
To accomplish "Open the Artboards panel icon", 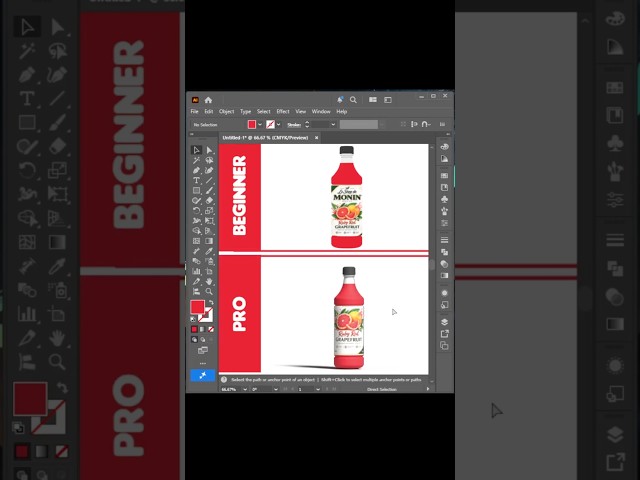I will [444, 346].
